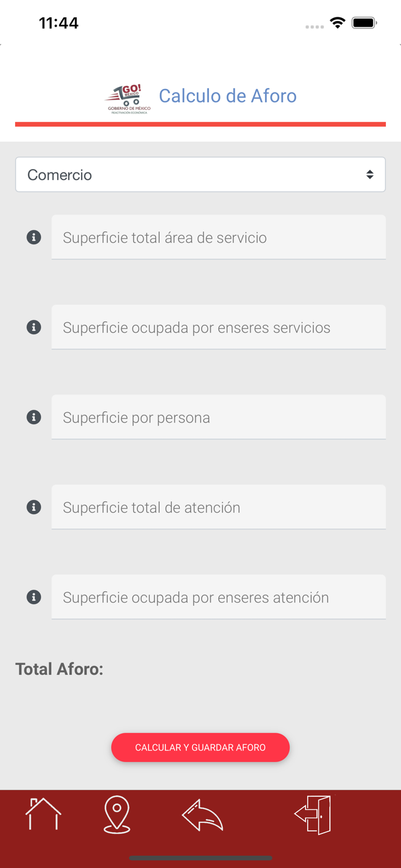Tap the info icon beside Superficie total área de servicio
This screenshot has width=401, height=868.
tap(34, 237)
